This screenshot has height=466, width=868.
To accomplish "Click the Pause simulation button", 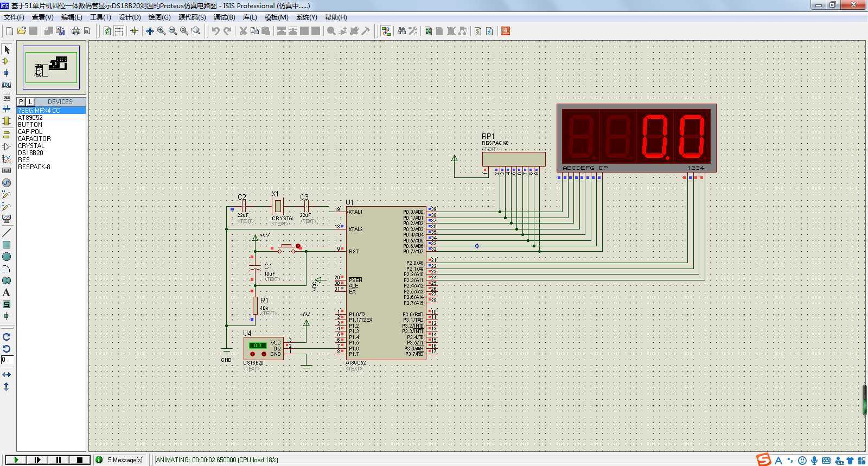I will [x=59, y=459].
